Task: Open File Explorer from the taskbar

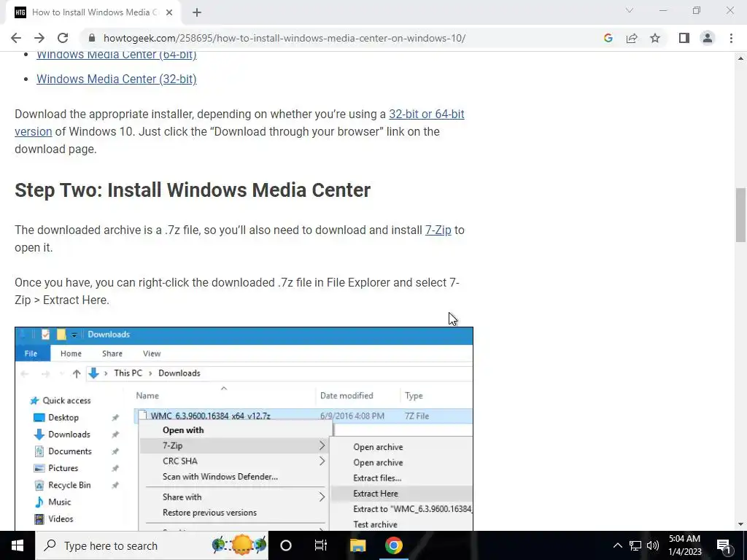Action: tap(357, 545)
